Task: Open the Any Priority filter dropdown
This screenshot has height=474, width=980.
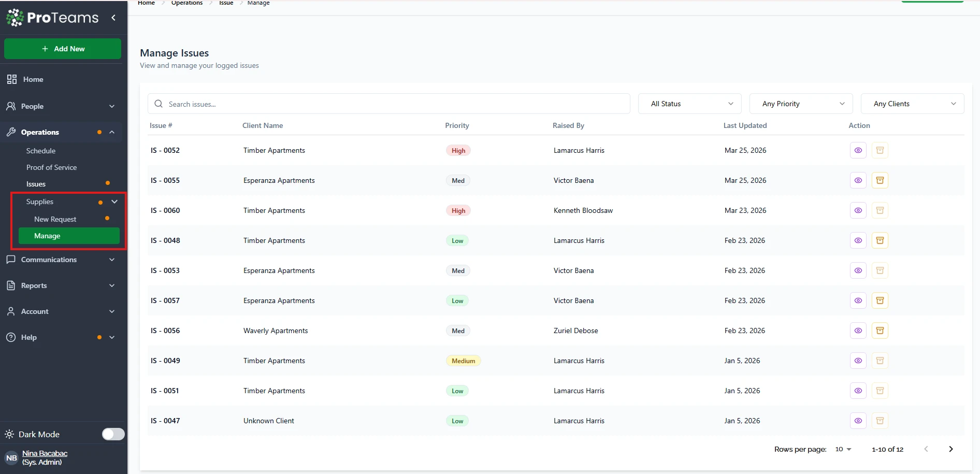Action: tap(801, 104)
